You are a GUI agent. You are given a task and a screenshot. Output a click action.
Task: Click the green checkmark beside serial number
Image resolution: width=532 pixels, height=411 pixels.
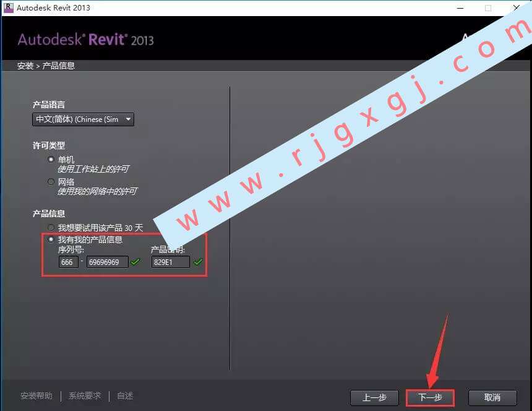[x=135, y=262]
